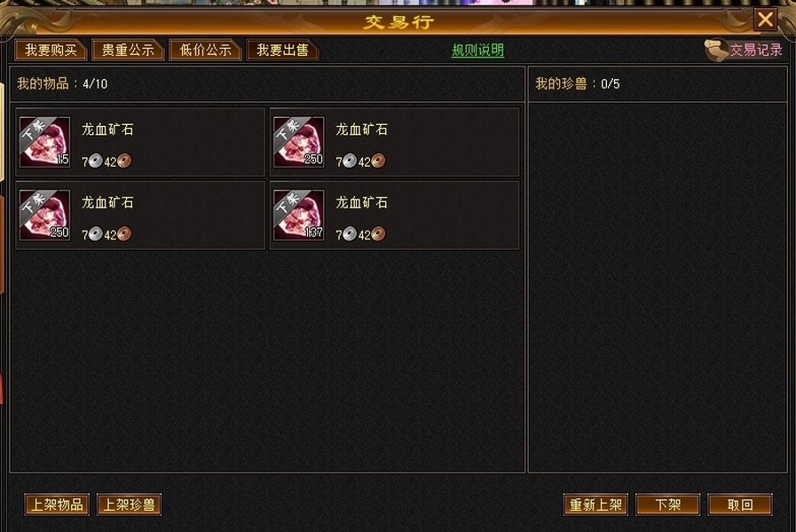Viewport: 796px width, 532px height.
Task: Click the 上架珍兽 button
Action: click(x=129, y=505)
